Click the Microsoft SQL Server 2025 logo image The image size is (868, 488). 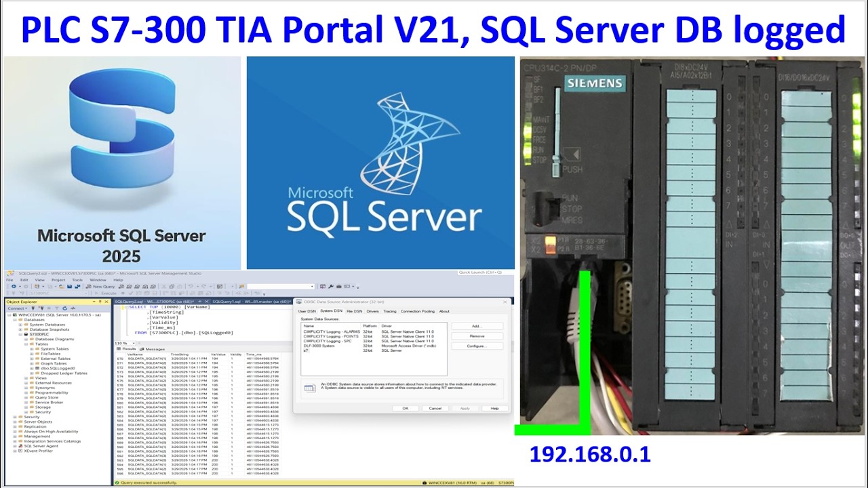(122, 163)
